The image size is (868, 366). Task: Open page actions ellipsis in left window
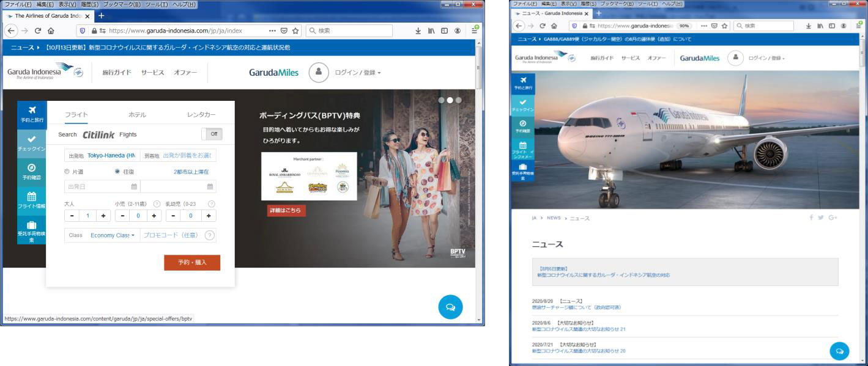[x=272, y=31]
